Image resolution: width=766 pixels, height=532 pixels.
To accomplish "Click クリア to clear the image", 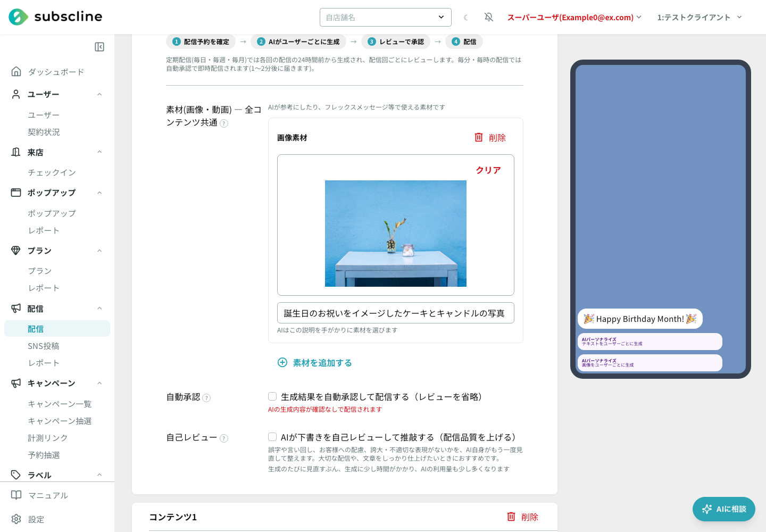I will tap(488, 170).
